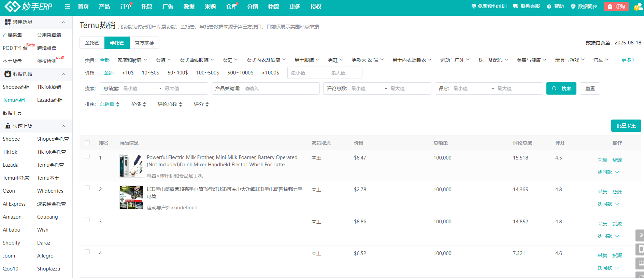Switch to the 官方推荐 tab
The height and width of the screenshot is (278, 644).
click(x=144, y=43)
